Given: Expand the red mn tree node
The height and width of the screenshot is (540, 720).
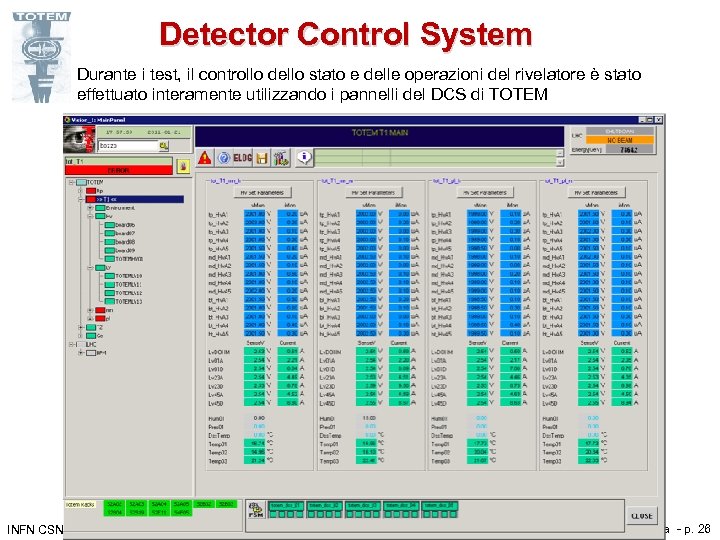Looking at the screenshot, I should tap(90, 310).
